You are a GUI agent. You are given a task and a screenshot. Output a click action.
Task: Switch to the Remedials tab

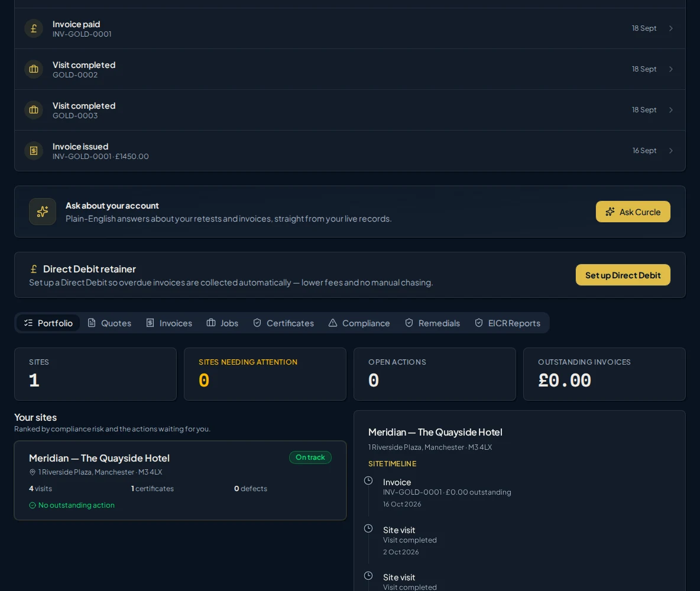432,323
